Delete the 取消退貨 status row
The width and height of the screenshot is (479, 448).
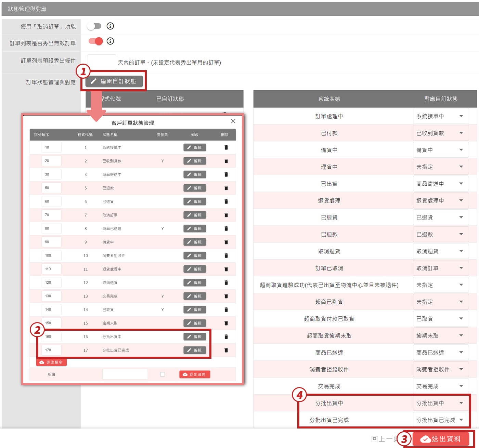click(x=226, y=282)
